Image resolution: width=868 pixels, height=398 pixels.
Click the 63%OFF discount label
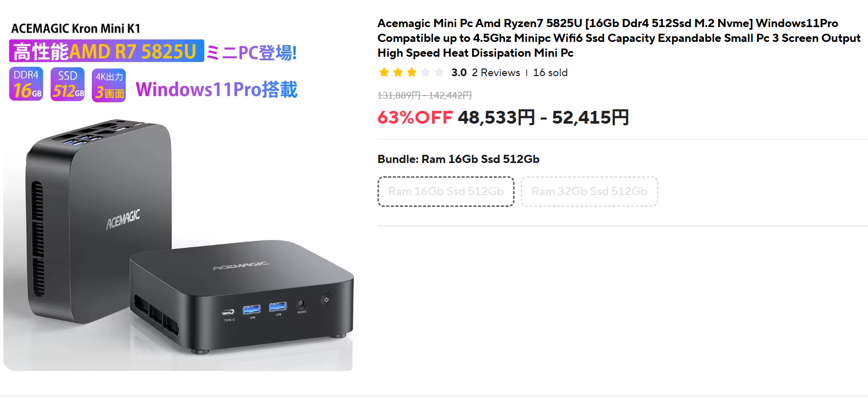(415, 118)
